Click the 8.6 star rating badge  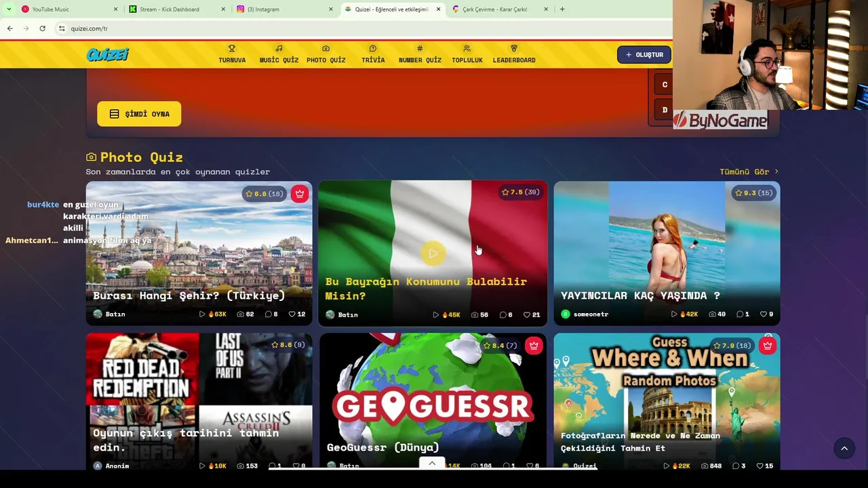pyautogui.click(x=288, y=345)
